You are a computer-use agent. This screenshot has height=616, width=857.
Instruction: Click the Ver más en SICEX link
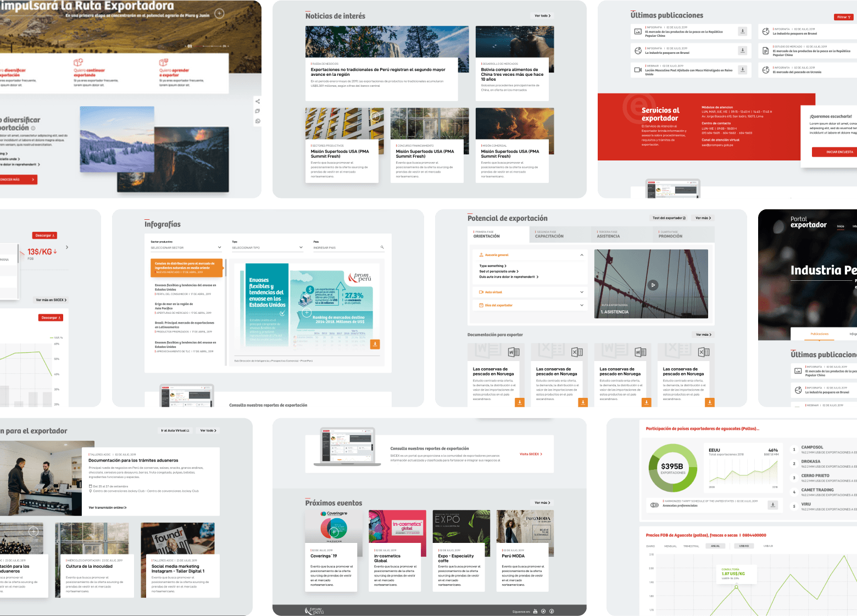point(51,300)
